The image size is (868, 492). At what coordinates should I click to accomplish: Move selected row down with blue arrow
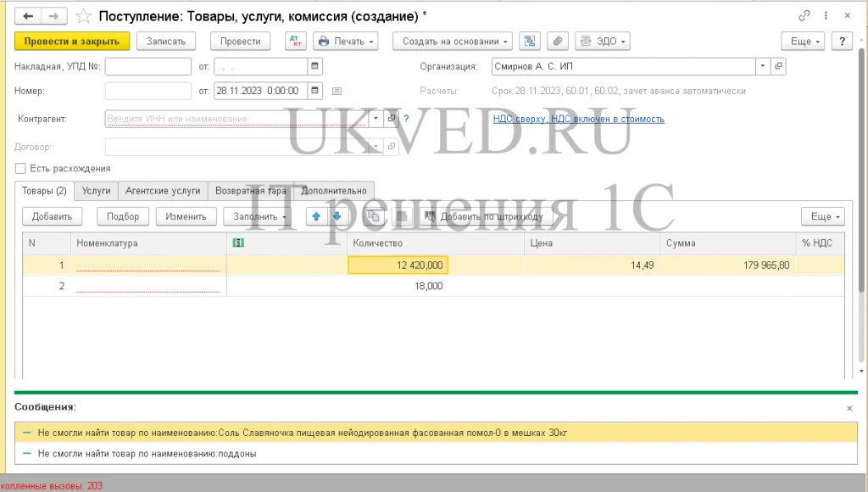337,216
